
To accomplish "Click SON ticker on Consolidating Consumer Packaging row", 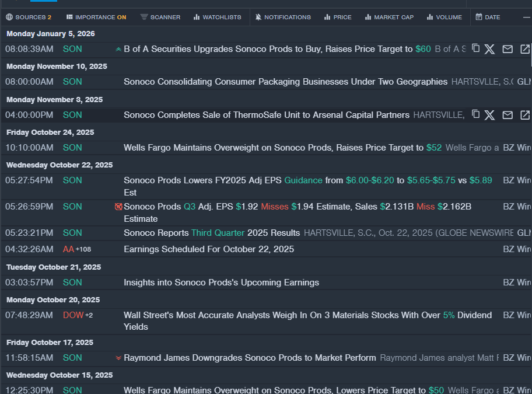I will (72, 82).
